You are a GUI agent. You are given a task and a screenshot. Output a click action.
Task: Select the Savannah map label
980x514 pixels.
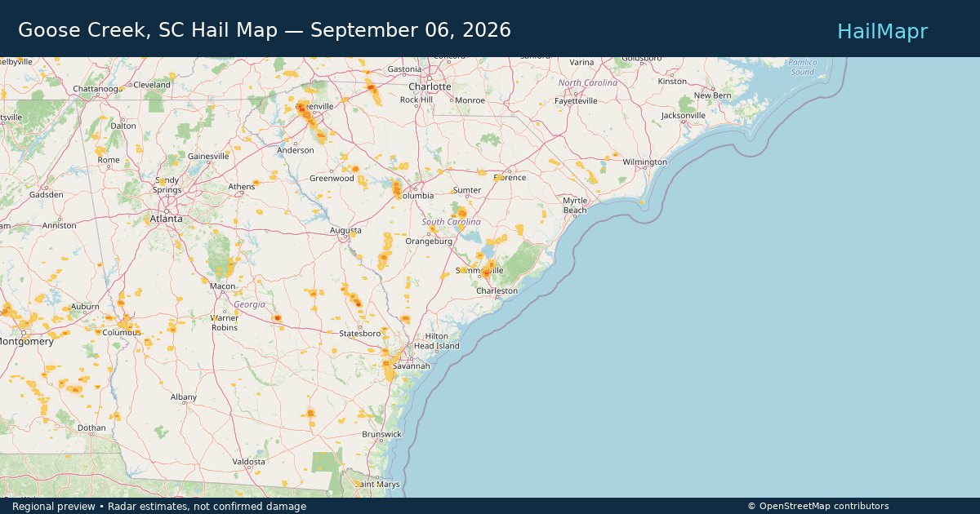coord(411,366)
